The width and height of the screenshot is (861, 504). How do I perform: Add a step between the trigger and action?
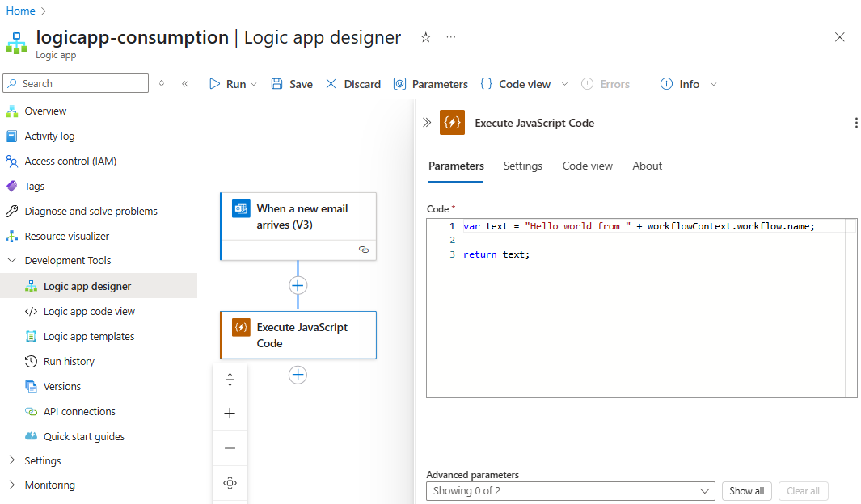[298, 285]
